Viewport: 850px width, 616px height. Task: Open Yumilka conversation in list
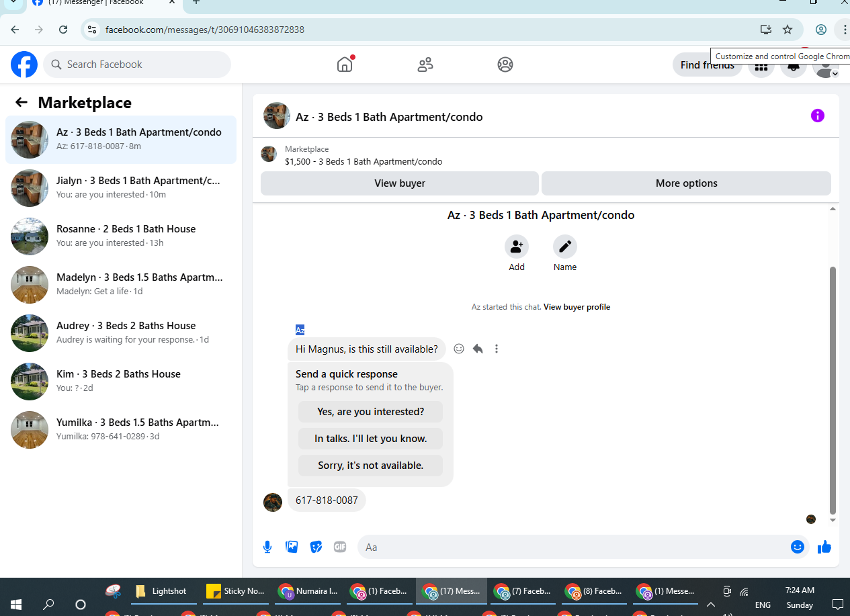121,430
